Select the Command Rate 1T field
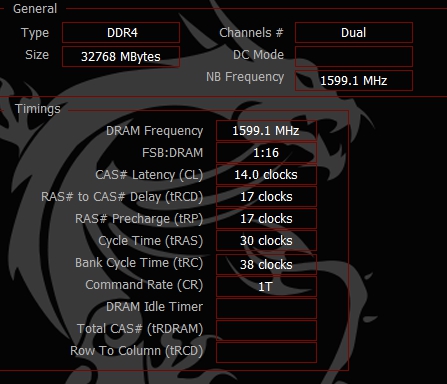 pos(266,286)
